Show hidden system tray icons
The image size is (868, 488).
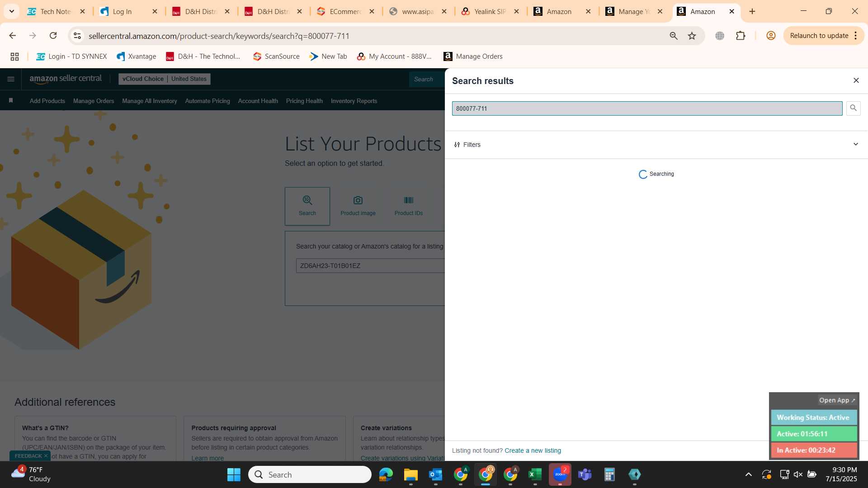tap(749, 474)
